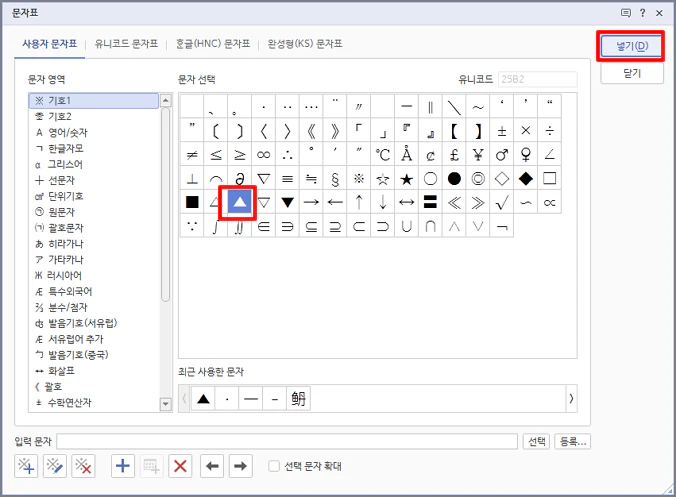The height and width of the screenshot is (497, 676).
Task: Pick the filled black circle ● character
Action: click(454, 178)
